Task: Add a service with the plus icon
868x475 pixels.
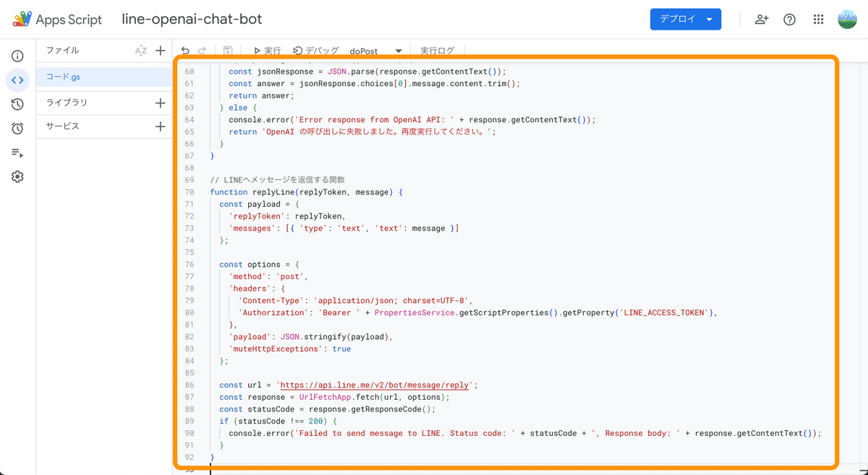Action: (161, 127)
